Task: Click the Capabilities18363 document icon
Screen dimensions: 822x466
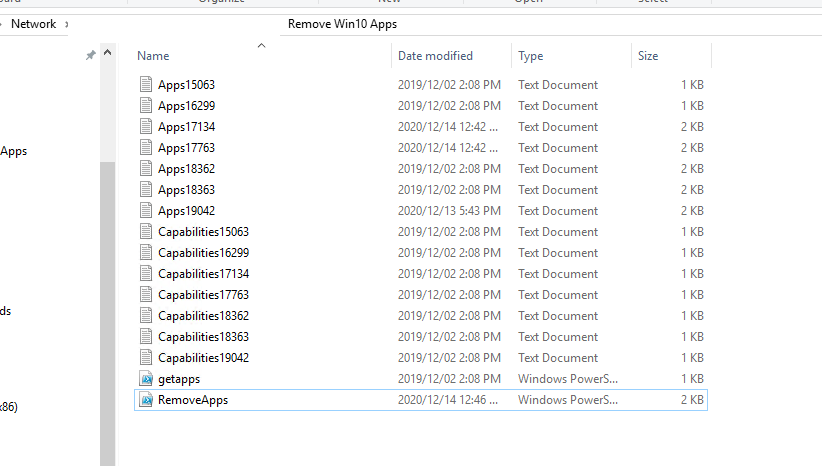Action: click(146, 337)
